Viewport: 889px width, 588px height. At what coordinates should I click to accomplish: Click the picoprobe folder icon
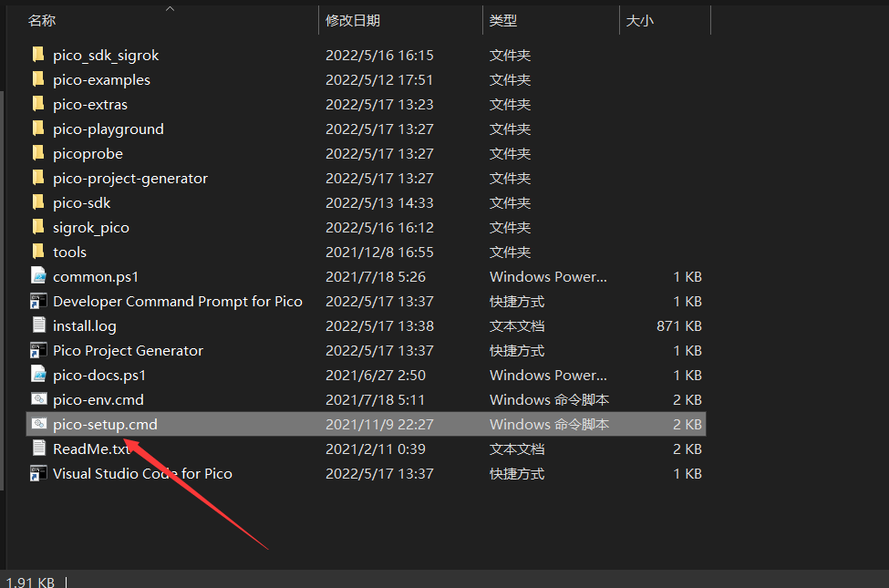pyautogui.click(x=38, y=154)
